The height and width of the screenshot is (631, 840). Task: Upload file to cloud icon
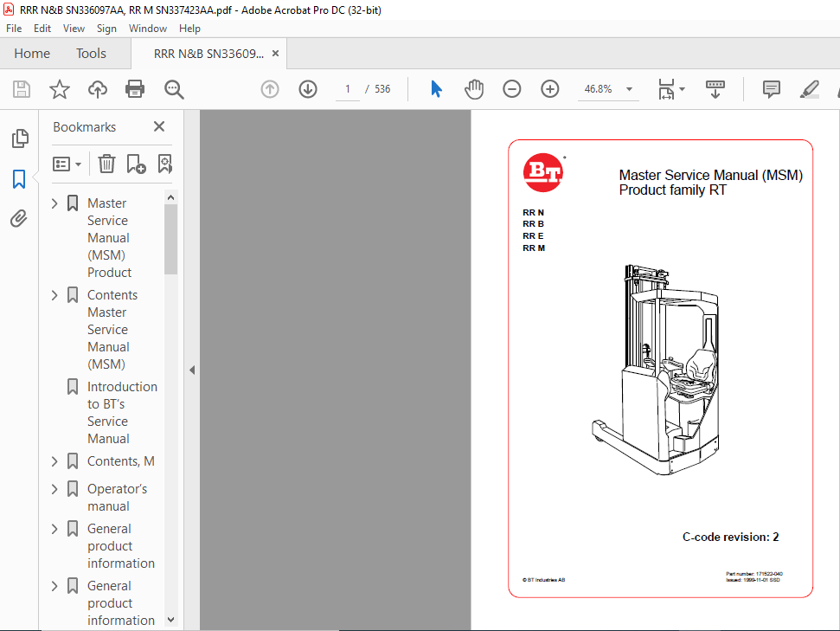pyautogui.click(x=98, y=89)
